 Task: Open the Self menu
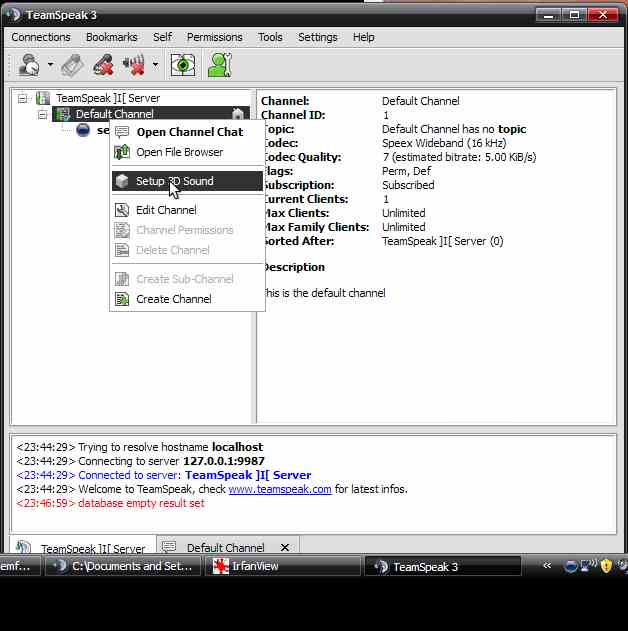tap(163, 37)
